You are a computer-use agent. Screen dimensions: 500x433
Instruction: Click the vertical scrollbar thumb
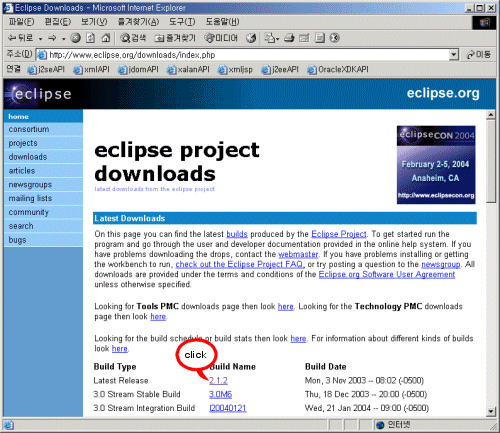[x=490, y=161]
